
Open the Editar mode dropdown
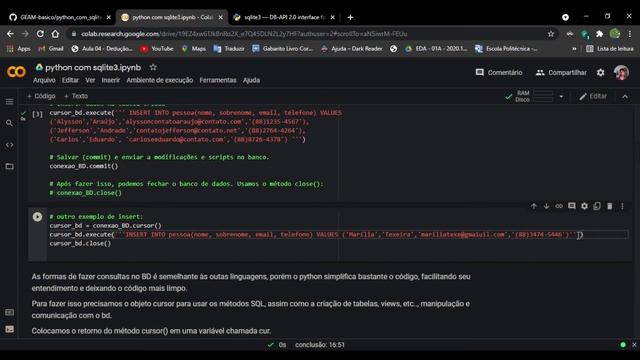coord(593,96)
